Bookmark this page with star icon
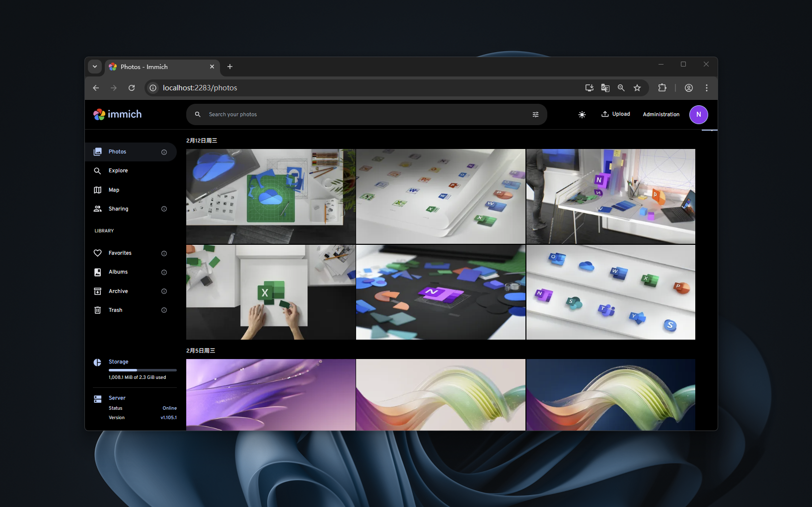Image resolution: width=812 pixels, height=507 pixels. 637,88
